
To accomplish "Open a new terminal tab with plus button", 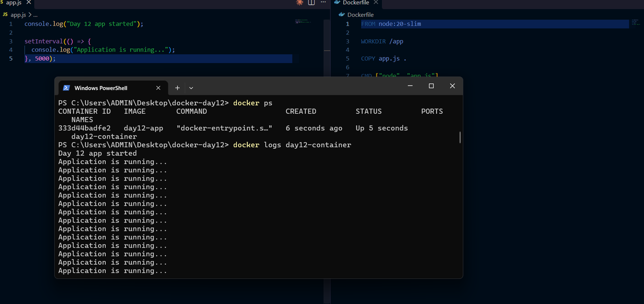I will pos(177,88).
